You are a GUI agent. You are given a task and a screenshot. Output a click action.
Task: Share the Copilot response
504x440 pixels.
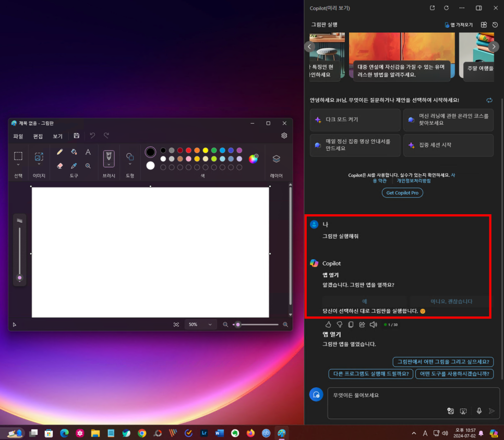tap(362, 325)
